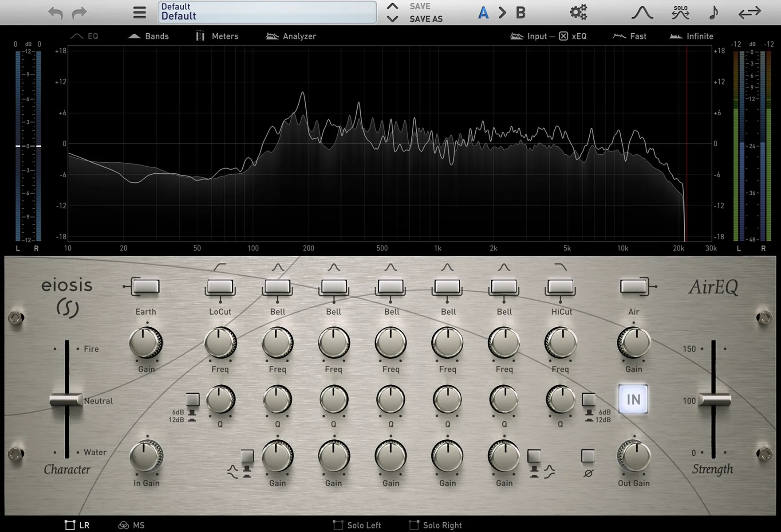Image resolution: width=781 pixels, height=532 pixels.
Task: Open the hamburger preset menu icon
Action: [139, 12]
